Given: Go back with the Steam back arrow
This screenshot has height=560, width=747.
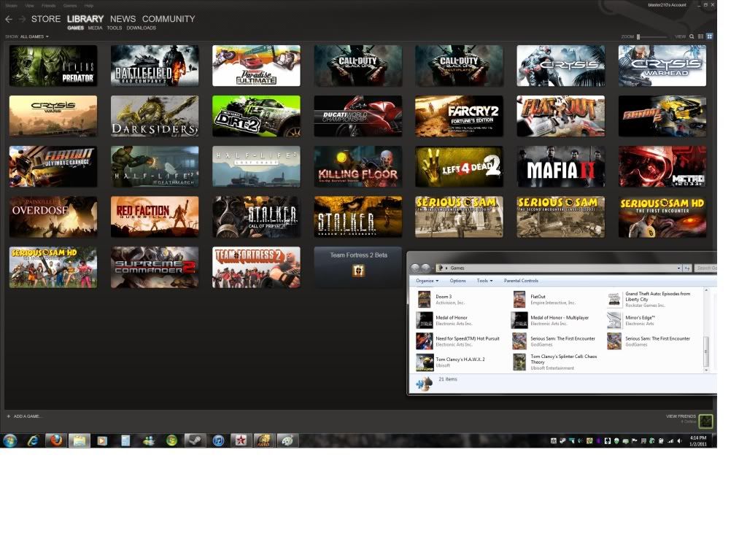Looking at the screenshot, I should (x=9, y=19).
